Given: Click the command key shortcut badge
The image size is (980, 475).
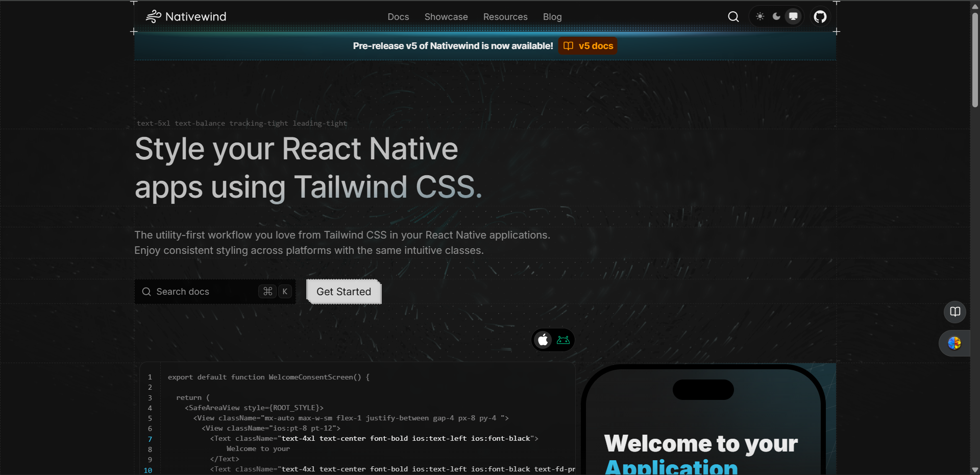Looking at the screenshot, I should 267,291.
